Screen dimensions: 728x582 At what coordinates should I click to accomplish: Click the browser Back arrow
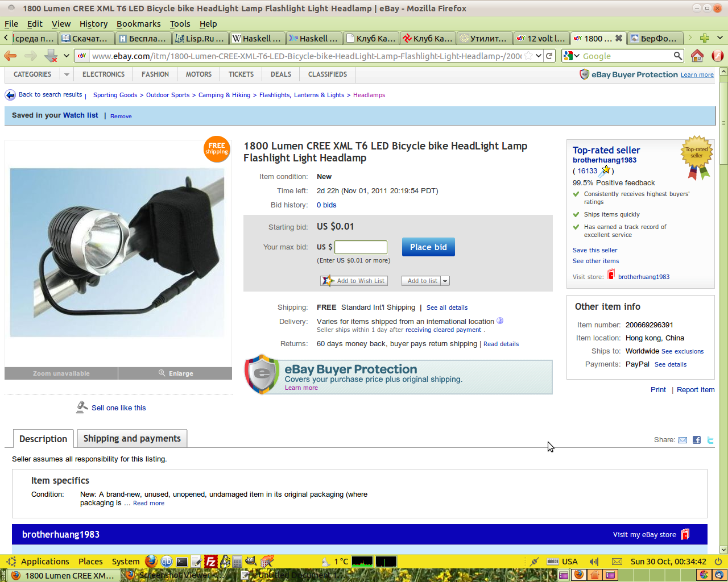10,56
